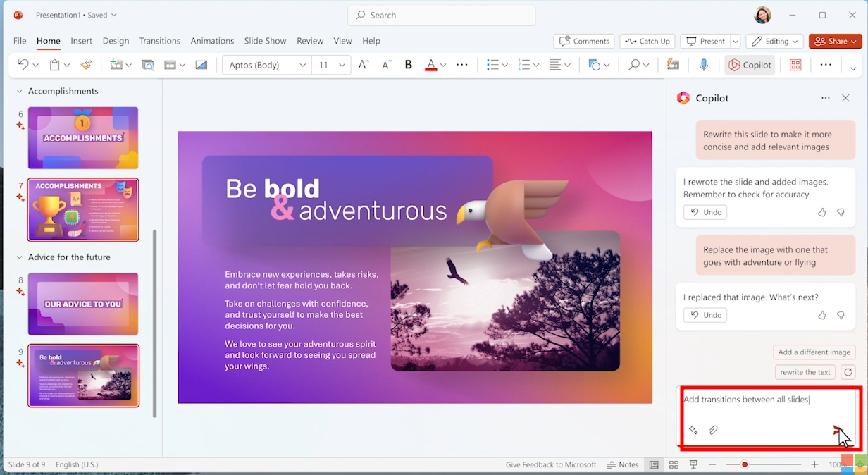Decrease font size with the smaller A
The height and width of the screenshot is (475, 868).
386,65
